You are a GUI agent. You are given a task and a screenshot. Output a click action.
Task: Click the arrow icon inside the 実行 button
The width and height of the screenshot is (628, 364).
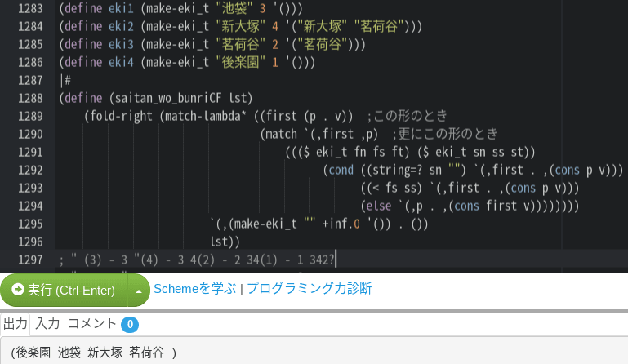18,289
